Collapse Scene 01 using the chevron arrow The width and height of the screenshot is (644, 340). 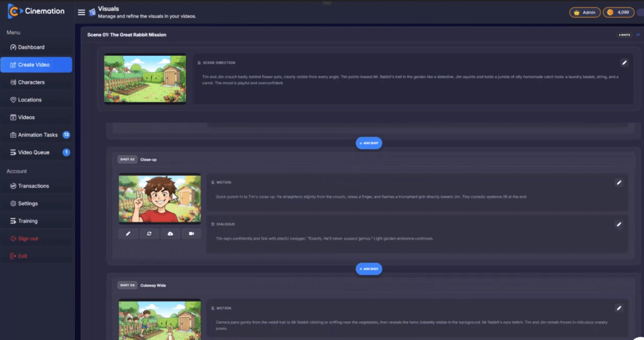click(638, 35)
